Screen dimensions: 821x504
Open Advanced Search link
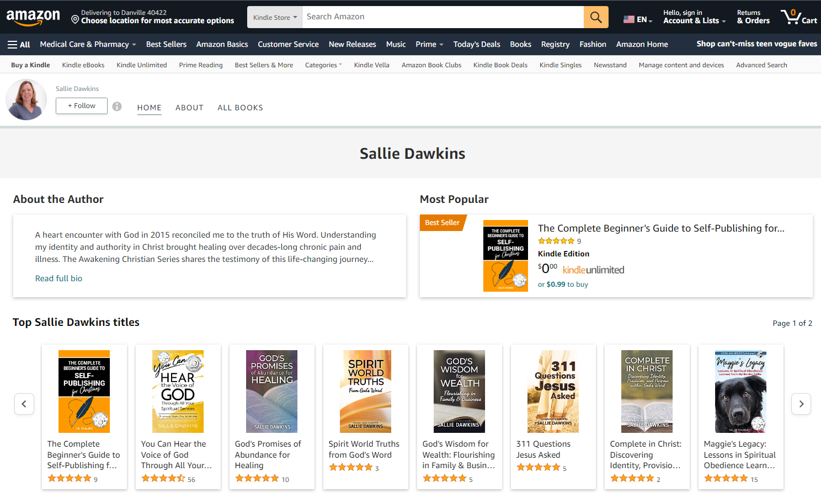point(761,65)
